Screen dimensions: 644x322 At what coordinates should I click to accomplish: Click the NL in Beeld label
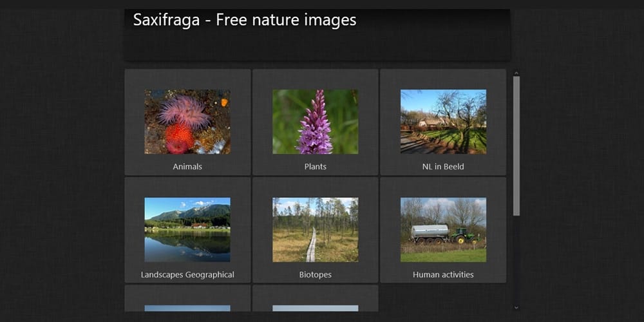pyautogui.click(x=443, y=167)
